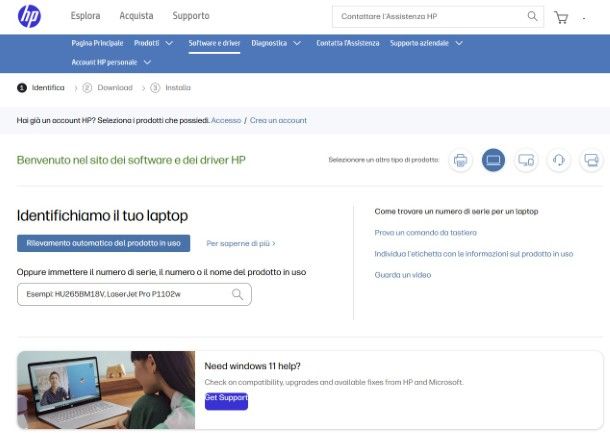The width and height of the screenshot is (610, 433).
Task: Select the other products type icon
Action: 591,160
